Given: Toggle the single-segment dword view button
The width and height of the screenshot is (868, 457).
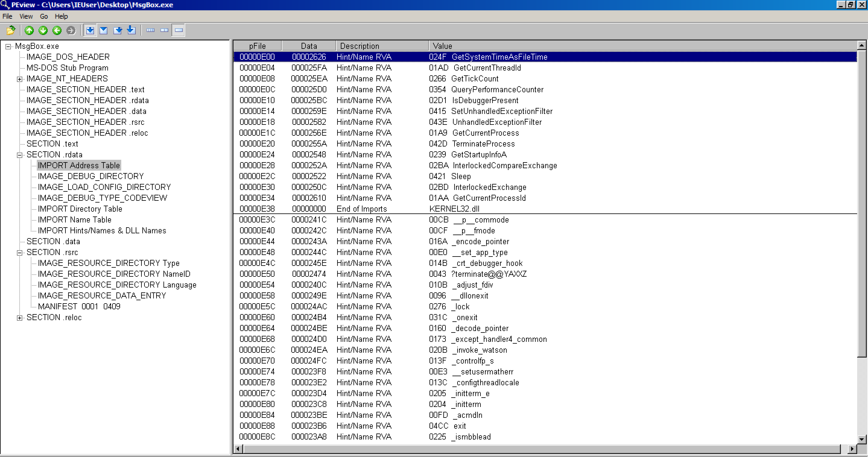Looking at the screenshot, I should point(179,30).
